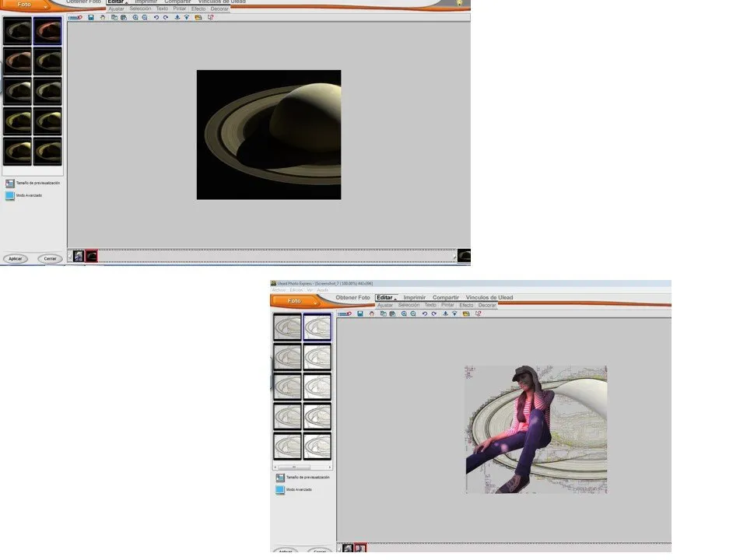
Task: Select the reddish Saturn preset thumbnail, upper window
Action: [x=47, y=31]
